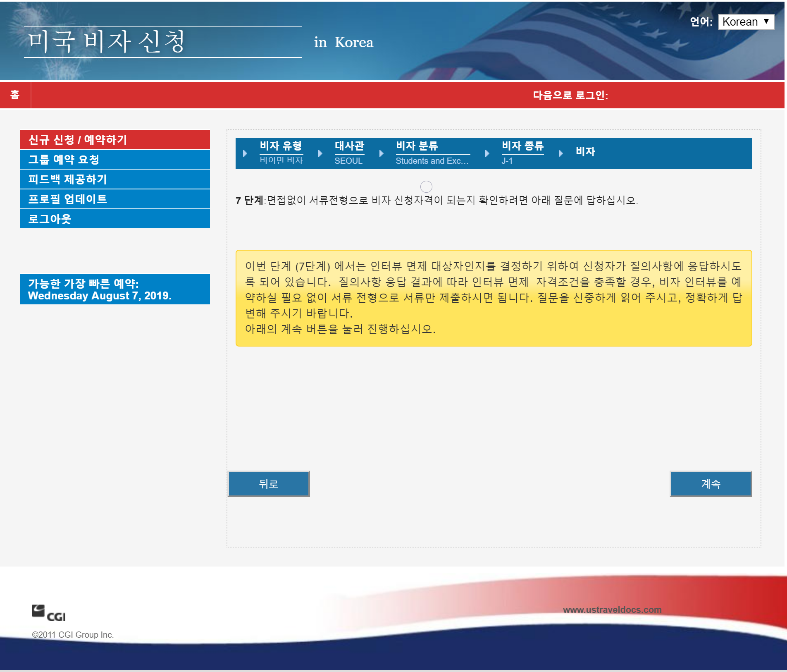
Task: Click arrow icon before final 비자 step
Action: point(561,153)
